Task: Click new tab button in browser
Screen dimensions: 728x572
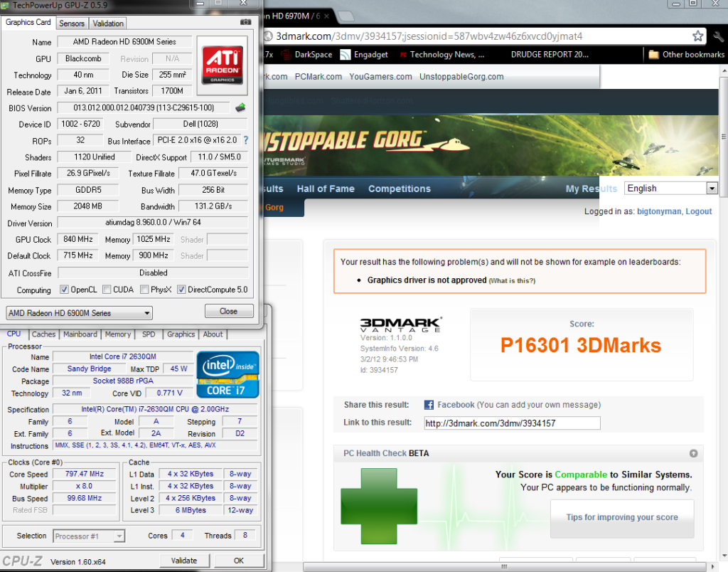Action: point(345,16)
